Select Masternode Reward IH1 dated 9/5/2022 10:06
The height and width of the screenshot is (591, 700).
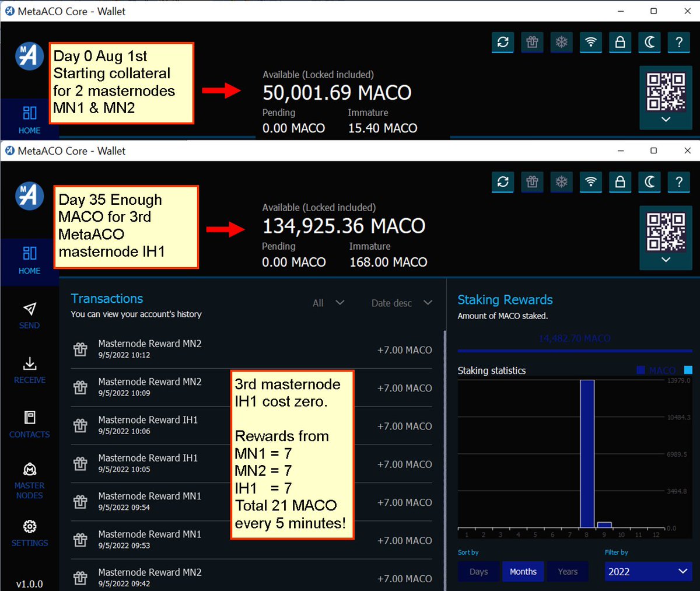251,426
